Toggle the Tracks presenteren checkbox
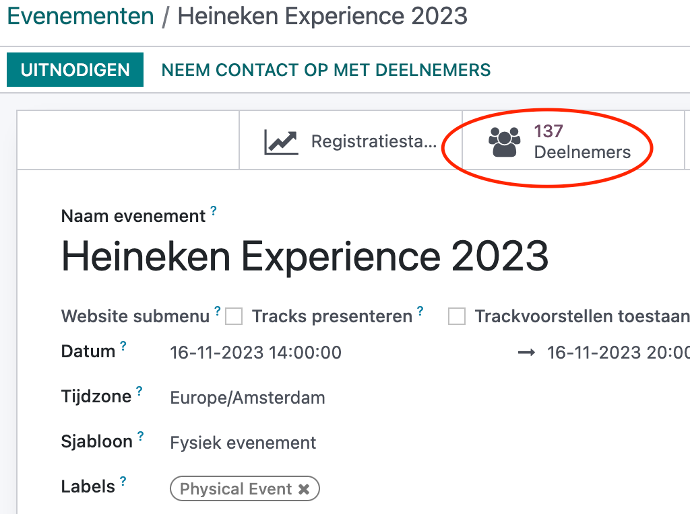Image resolution: width=690 pixels, height=514 pixels. coord(234,316)
